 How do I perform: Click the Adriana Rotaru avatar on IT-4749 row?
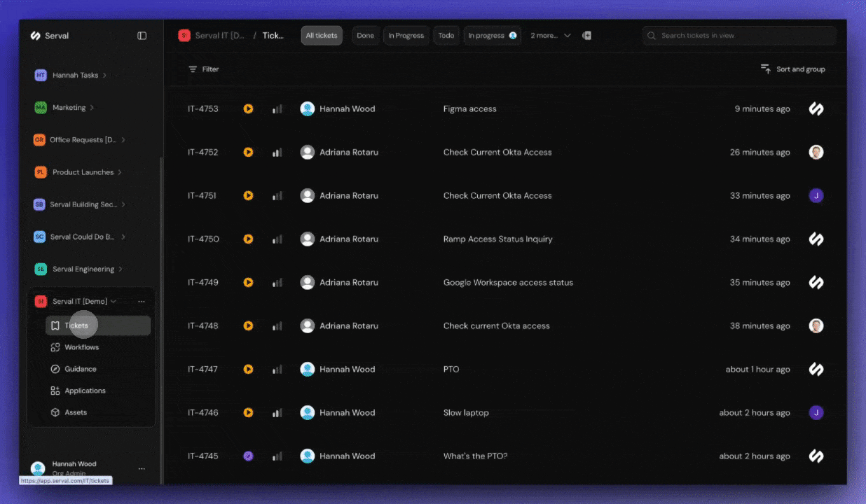[x=308, y=283]
